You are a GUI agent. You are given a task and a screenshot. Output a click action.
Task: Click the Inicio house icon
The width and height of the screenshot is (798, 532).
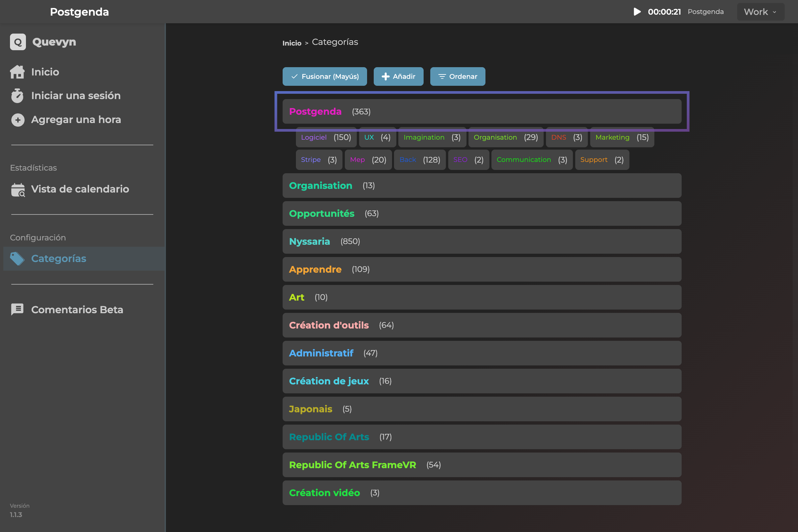17,72
